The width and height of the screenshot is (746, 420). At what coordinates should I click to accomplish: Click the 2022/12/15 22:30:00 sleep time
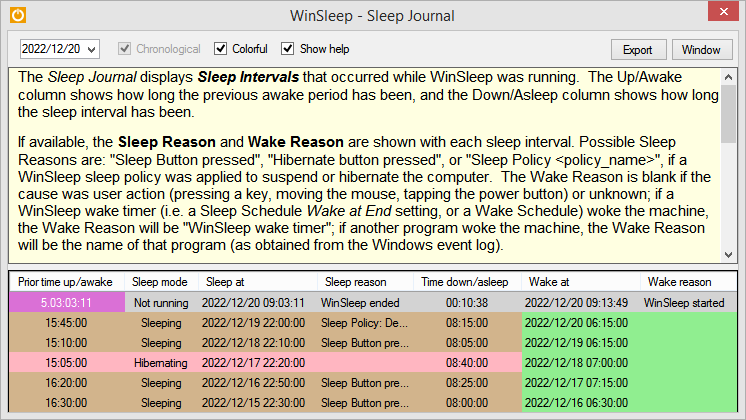tap(258, 402)
